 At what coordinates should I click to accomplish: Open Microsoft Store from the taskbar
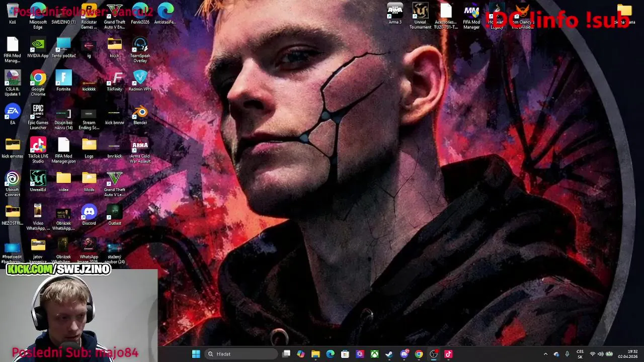point(345,354)
